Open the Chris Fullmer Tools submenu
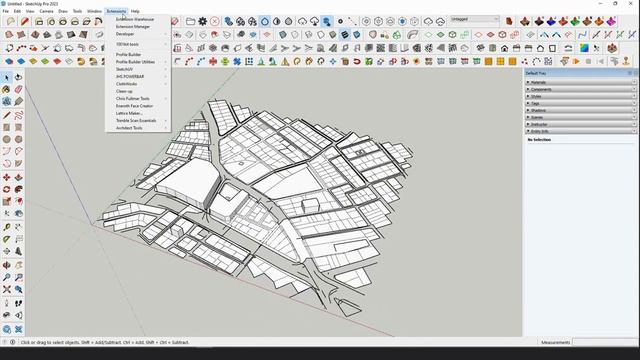This screenshot has width=640, height=360. click(138, 98)
